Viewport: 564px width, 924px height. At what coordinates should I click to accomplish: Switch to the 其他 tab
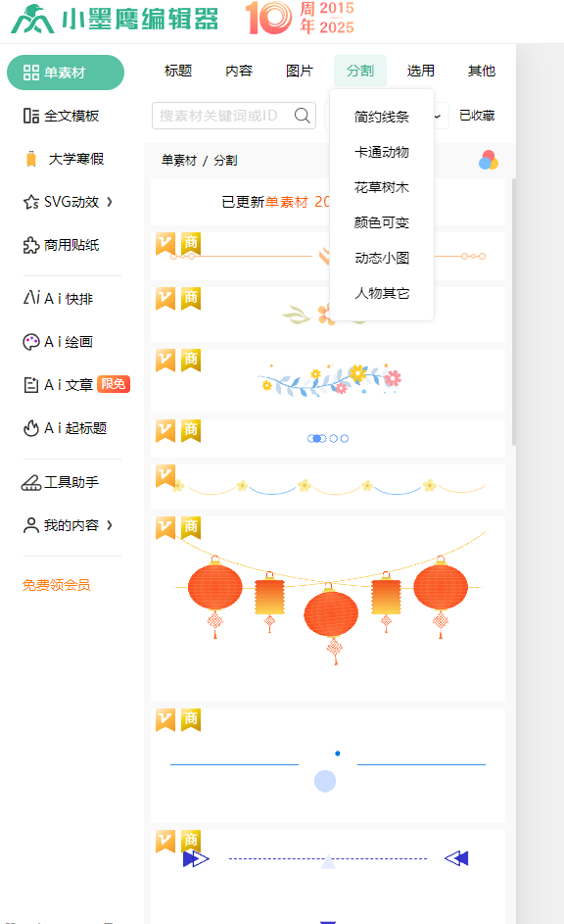point(482,71)
